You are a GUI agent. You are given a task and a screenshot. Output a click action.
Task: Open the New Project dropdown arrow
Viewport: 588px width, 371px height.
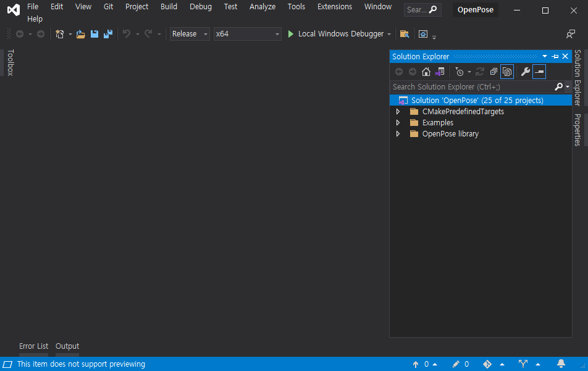pyautogui.click(x=70, y=35)
